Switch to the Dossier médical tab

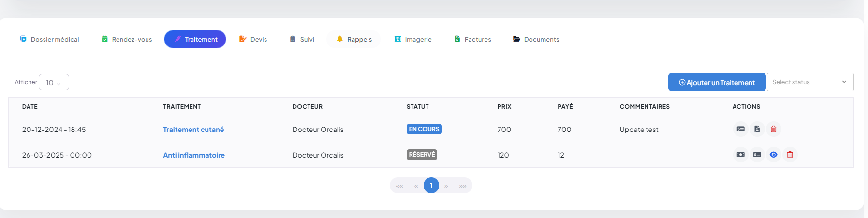[x=49, y=39]
